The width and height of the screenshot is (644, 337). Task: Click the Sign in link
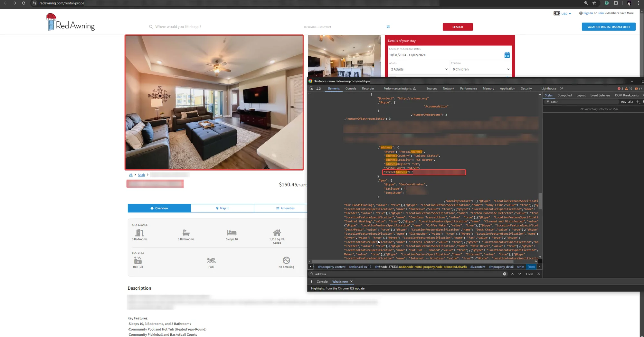coord(588,13)
